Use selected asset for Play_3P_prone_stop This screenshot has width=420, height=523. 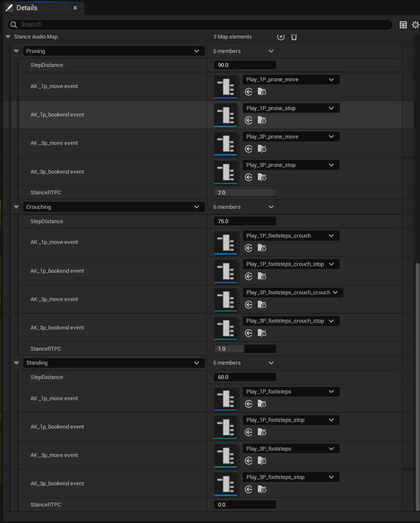coord(249,177)
